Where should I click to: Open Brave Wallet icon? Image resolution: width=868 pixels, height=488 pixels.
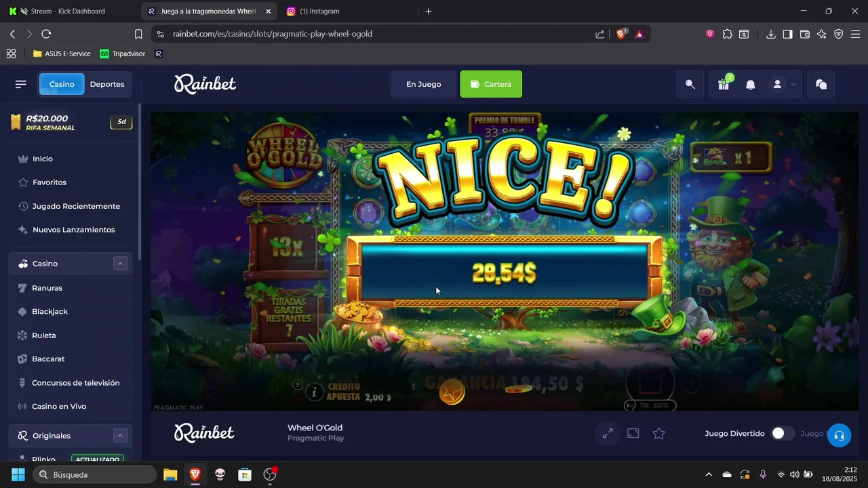click(805, 34)
